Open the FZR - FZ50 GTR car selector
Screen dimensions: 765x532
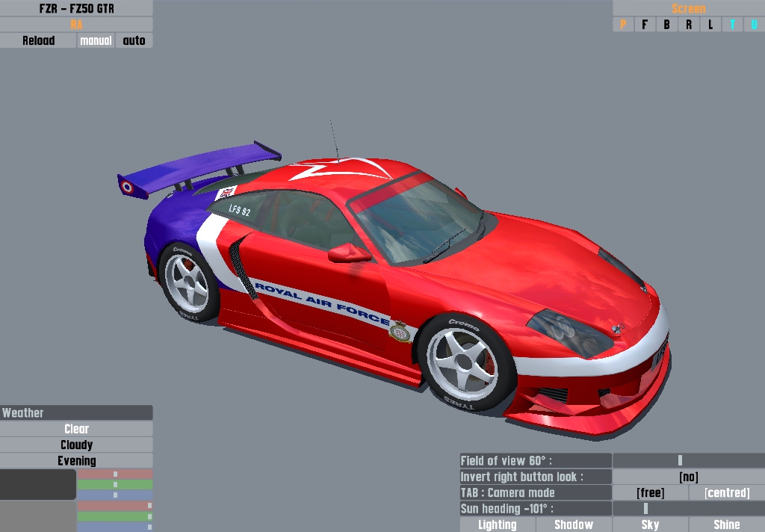tap(76, 8)
